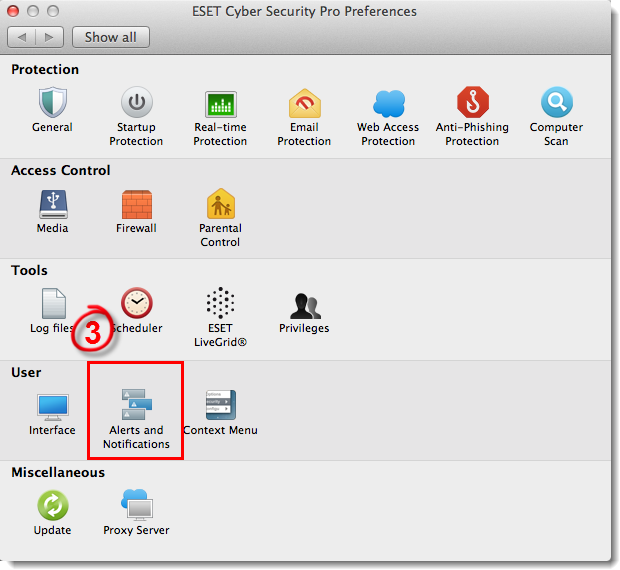Close the Preferences window with red button
The height and width of the screenshot is (570, 620).
(x=13, y=11)
